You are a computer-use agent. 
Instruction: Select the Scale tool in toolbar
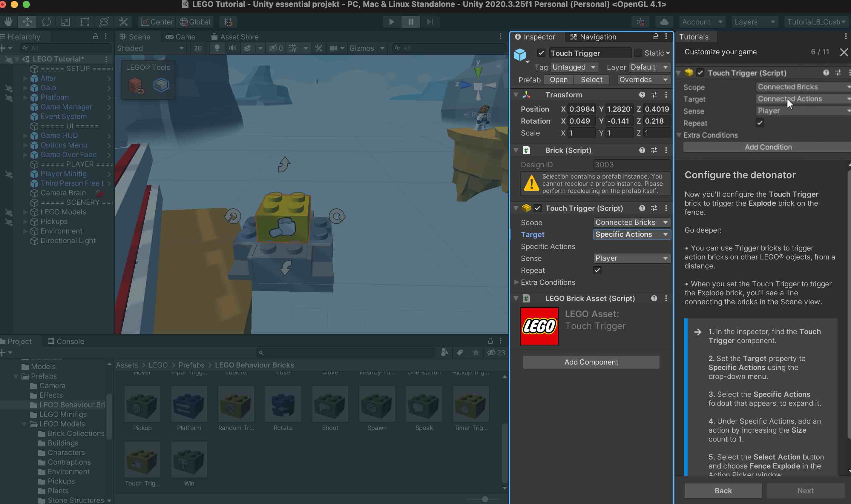pyautogui.click(x=66, y=22)
